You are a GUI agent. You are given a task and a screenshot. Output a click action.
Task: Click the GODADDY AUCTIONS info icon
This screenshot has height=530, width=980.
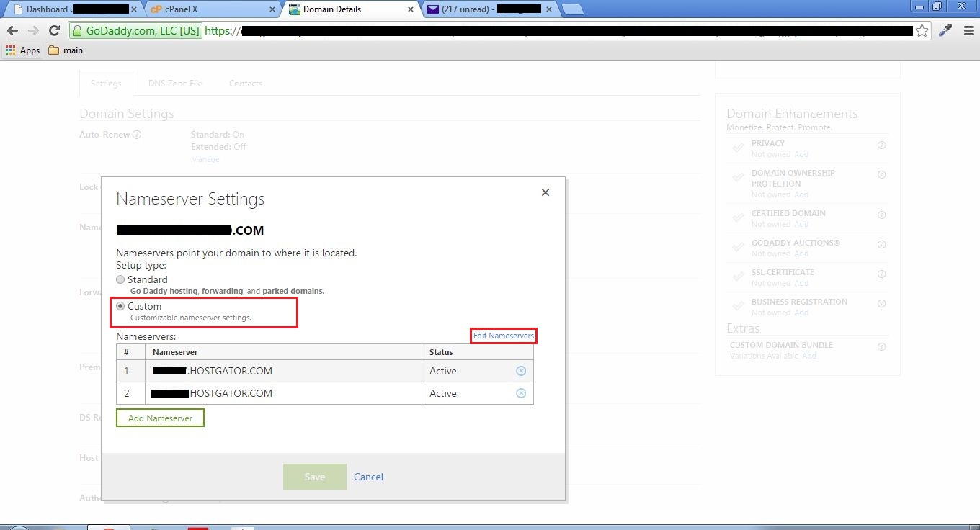[x=881, y=244]
